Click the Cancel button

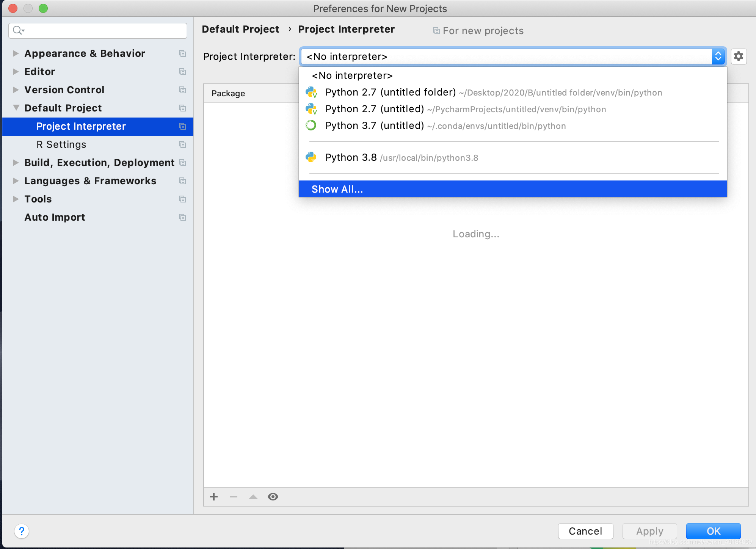[585, 531]
